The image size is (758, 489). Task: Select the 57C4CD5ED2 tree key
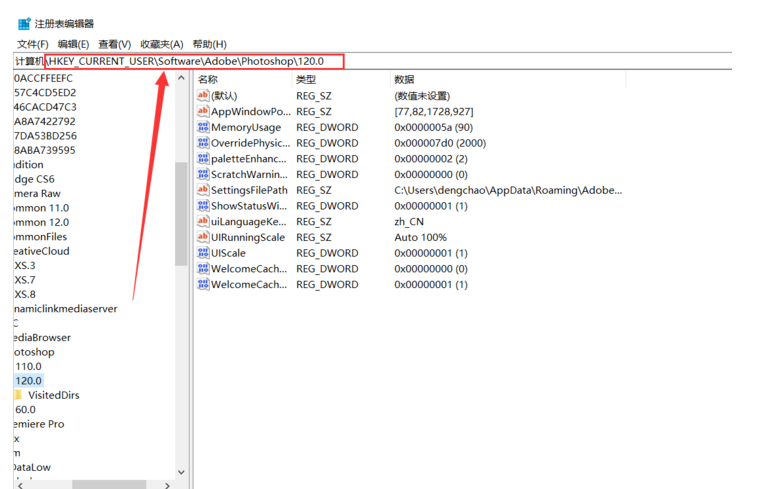click(x=45, y=93)
